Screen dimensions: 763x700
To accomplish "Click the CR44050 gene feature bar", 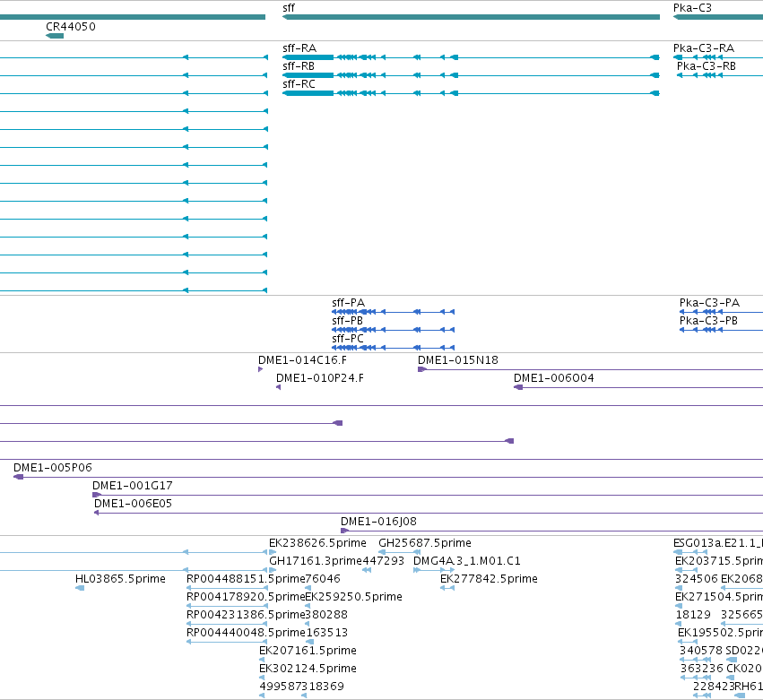I will 55,36.
